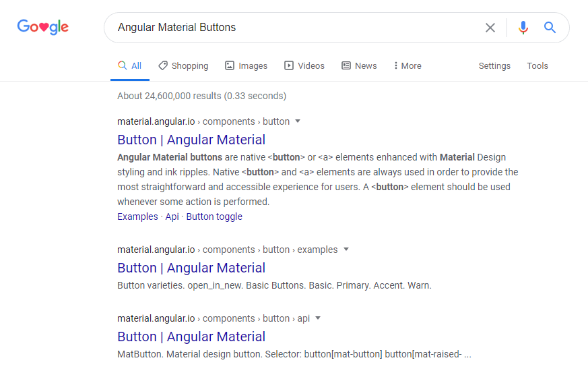Open the Examples sitelink
The height and width of the screenshot is (379, 588).
click(137, 216)
